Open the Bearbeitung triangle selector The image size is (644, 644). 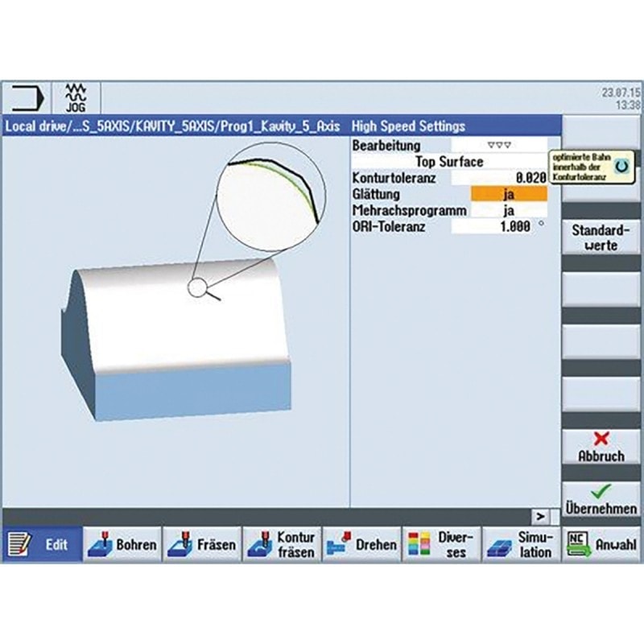click(498, 146)
